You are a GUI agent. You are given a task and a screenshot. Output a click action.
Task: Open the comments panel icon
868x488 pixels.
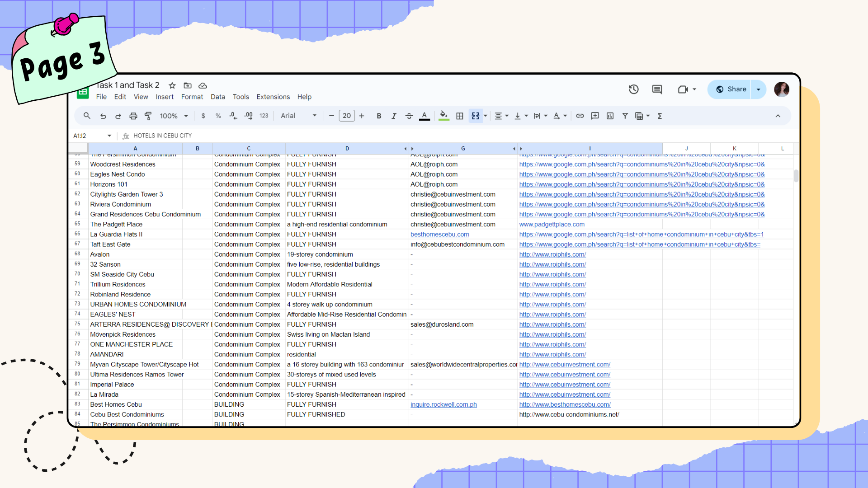point(657,89)
